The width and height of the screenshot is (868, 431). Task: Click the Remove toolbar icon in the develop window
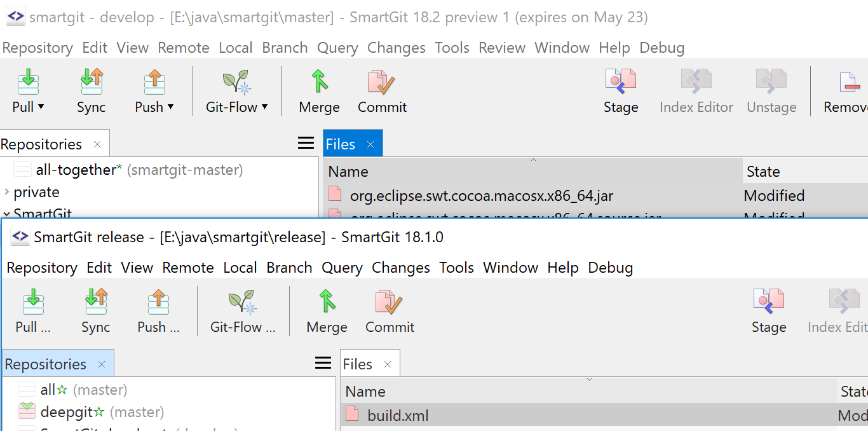click(x=850, y=82)
